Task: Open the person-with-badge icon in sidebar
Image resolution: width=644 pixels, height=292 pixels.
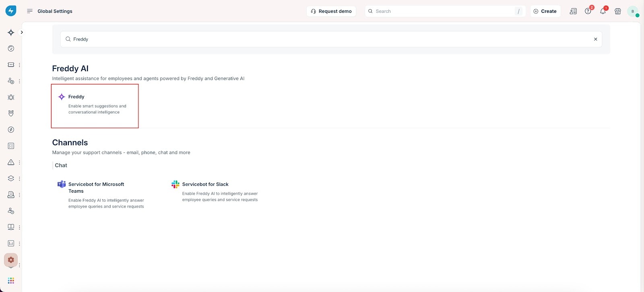Action: point(11,81)
